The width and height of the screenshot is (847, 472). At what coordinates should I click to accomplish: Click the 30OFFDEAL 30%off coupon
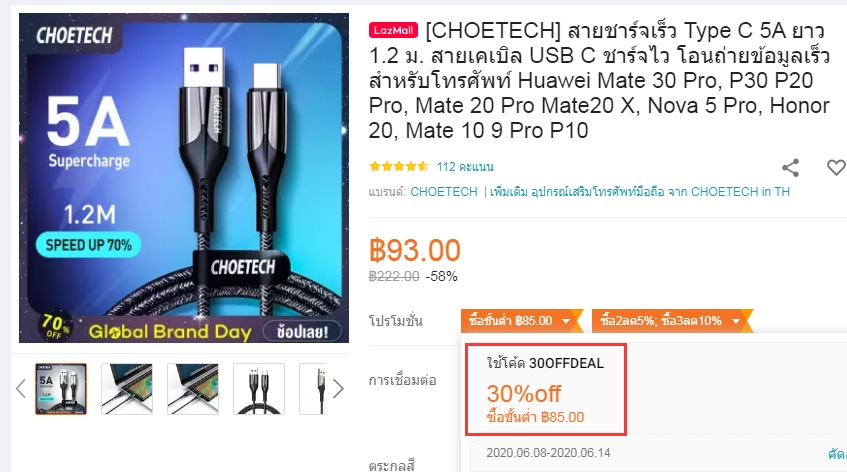[x=546, y=389]
